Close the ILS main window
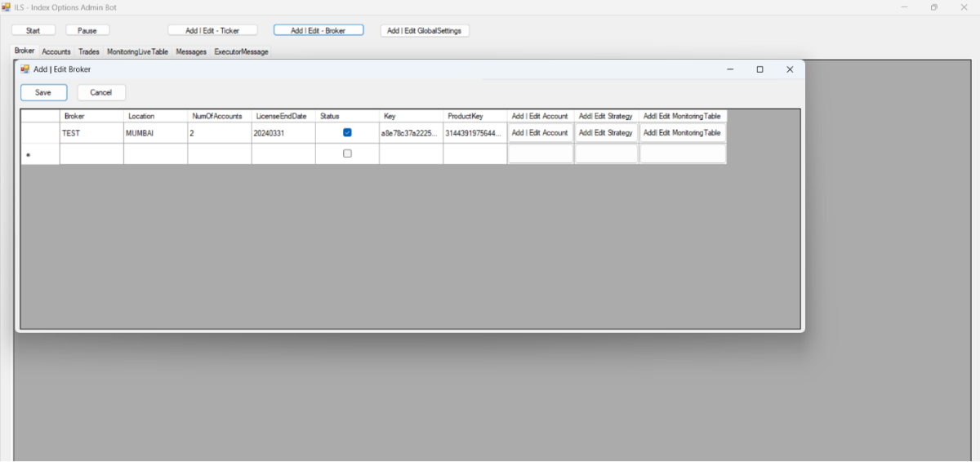 tap(964, 7)
